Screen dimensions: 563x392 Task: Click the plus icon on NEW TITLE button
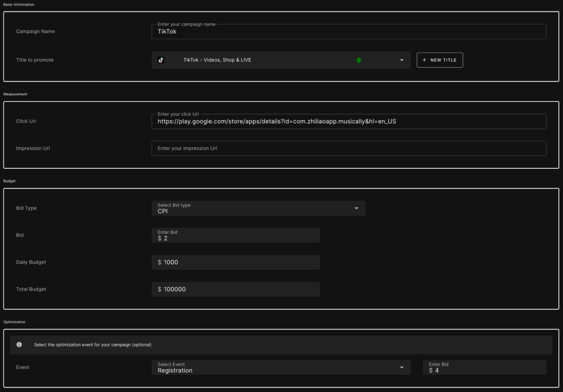coord(425,60)
